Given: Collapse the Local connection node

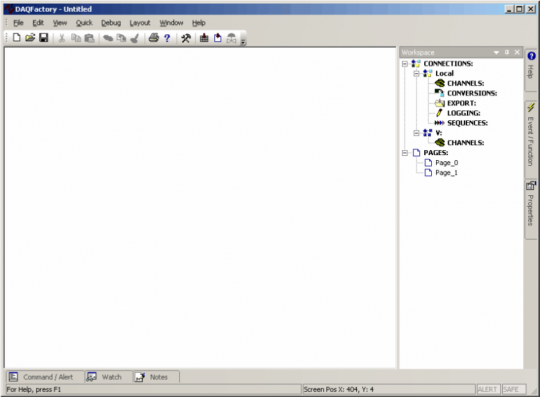Looking at the screenshot, I should (417, 73).
